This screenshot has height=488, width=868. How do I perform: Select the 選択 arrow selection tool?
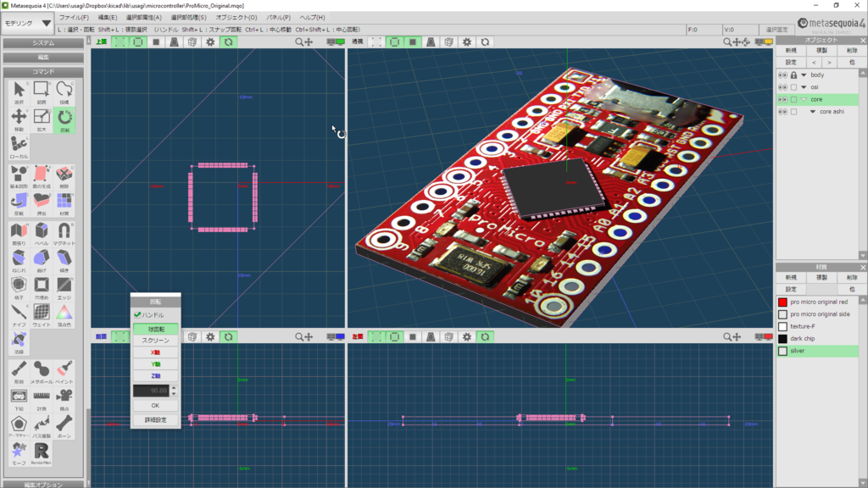pos(19,92)
